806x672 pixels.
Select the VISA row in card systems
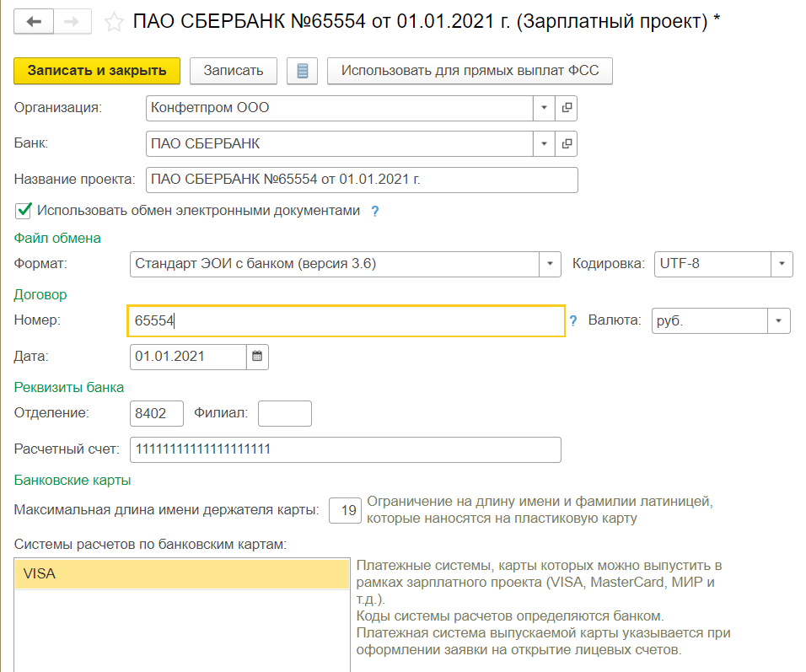(x=182, y=574)
